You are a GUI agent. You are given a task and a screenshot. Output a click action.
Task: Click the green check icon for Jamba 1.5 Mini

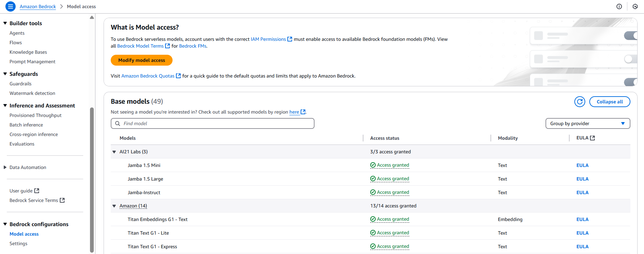coord(373,165)
